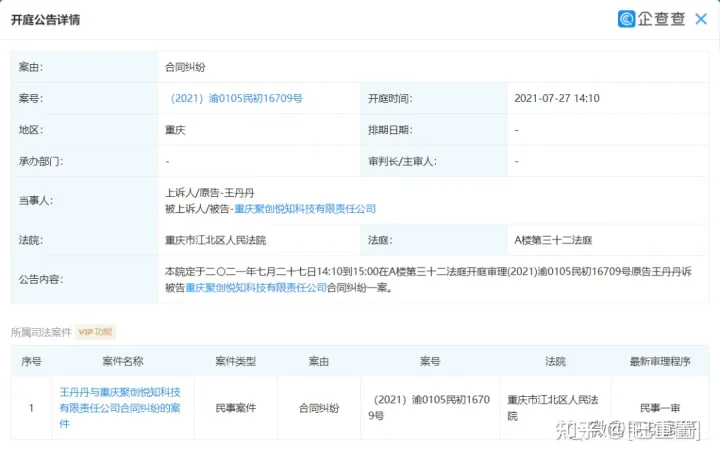Click the 开庭时间 value 2021-07-27 14:10
Viewport: 720px width, 461px height.
pos(556,99)
